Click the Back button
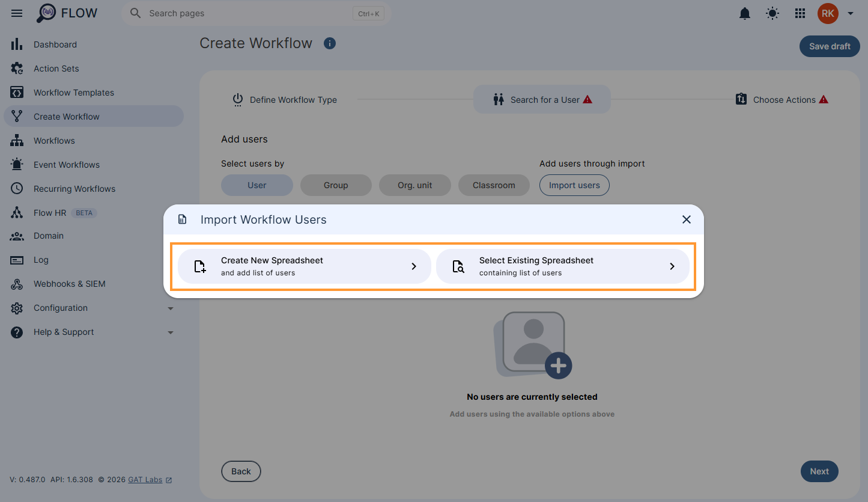 (x=241, y=471)
